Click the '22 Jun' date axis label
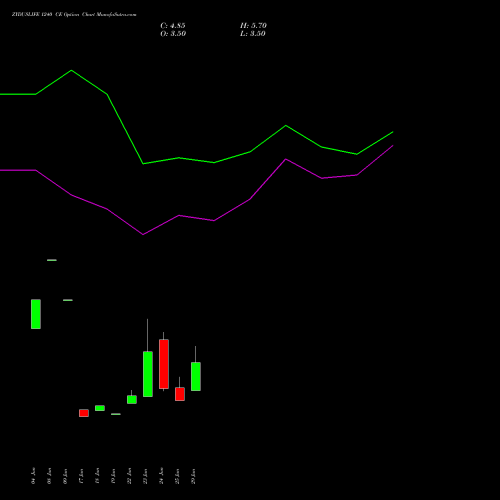The height and width of the screenshot is (500, 500). tap(129, 476)
